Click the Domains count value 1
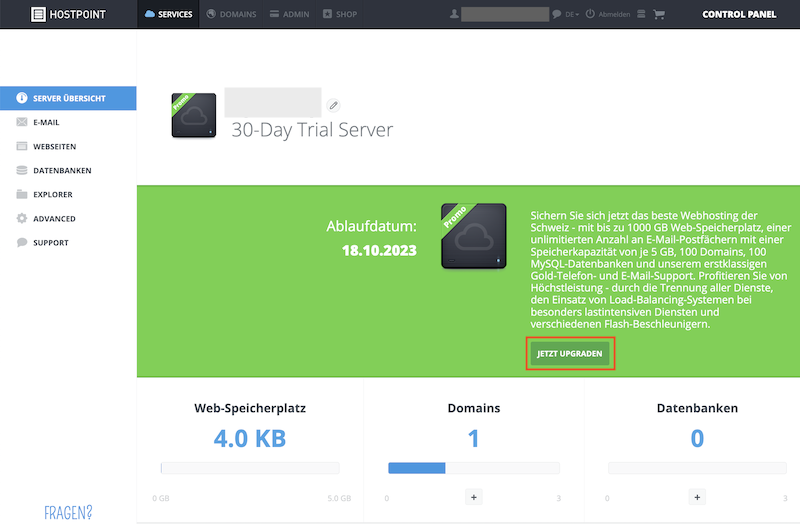 [x=473, y=438]
